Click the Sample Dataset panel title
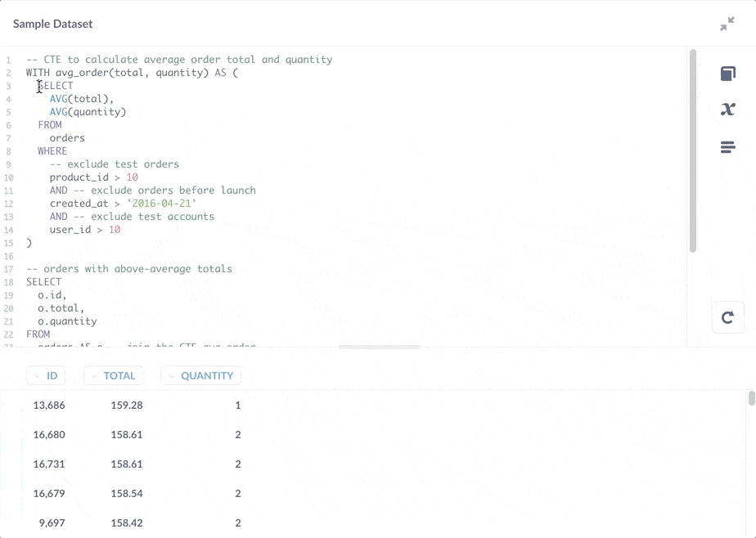756x538 pixels. pos(52,24)
